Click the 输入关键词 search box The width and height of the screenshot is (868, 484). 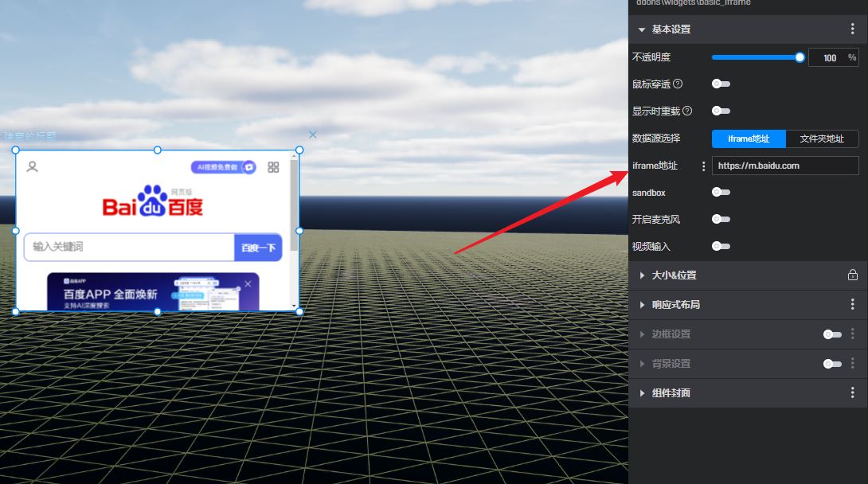tap(129, 247)
